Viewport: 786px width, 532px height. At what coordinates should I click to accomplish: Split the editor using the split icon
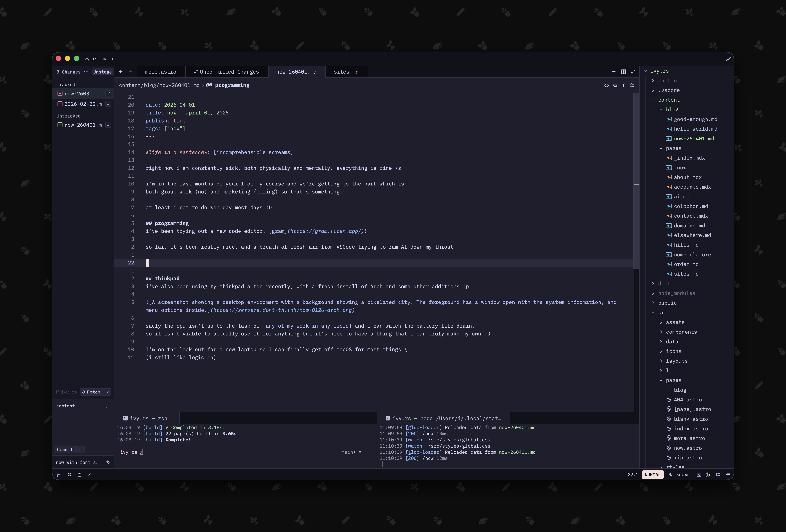click(x=623, y=72)
